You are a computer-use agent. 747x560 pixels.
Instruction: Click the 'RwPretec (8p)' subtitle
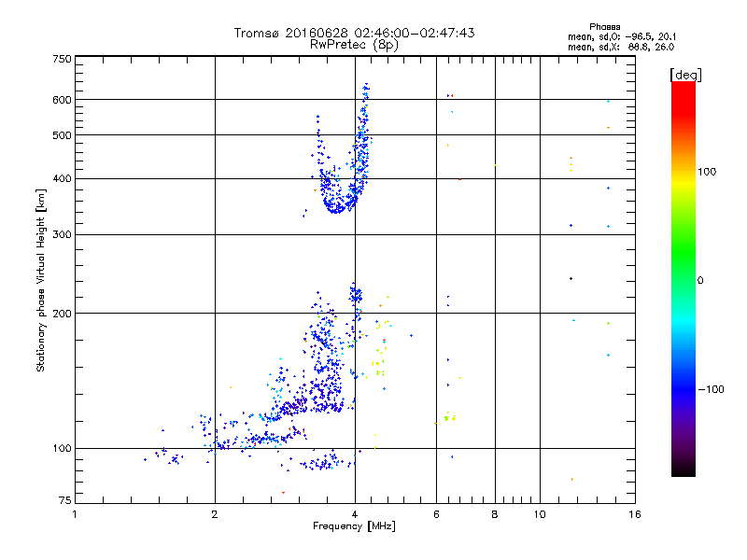pyautogui.click(x=354, y=45)
